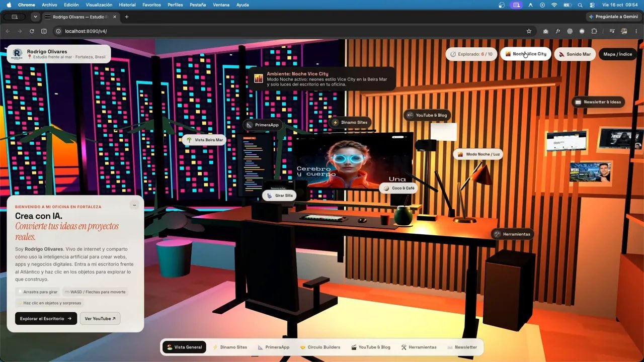Select the YouTube & Blog hotspot on the wall
The height and width of the screenshot is (362, 644).
[x=427, y=115]
